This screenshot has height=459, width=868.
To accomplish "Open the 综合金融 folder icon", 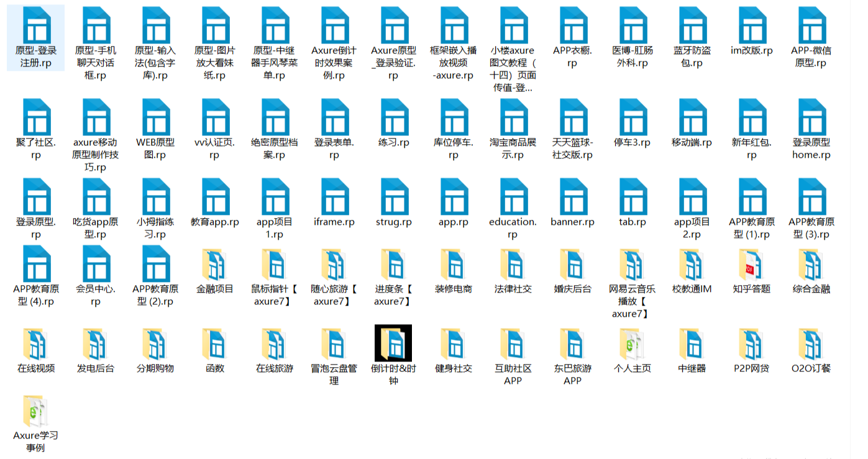I will tap(811, 265).
